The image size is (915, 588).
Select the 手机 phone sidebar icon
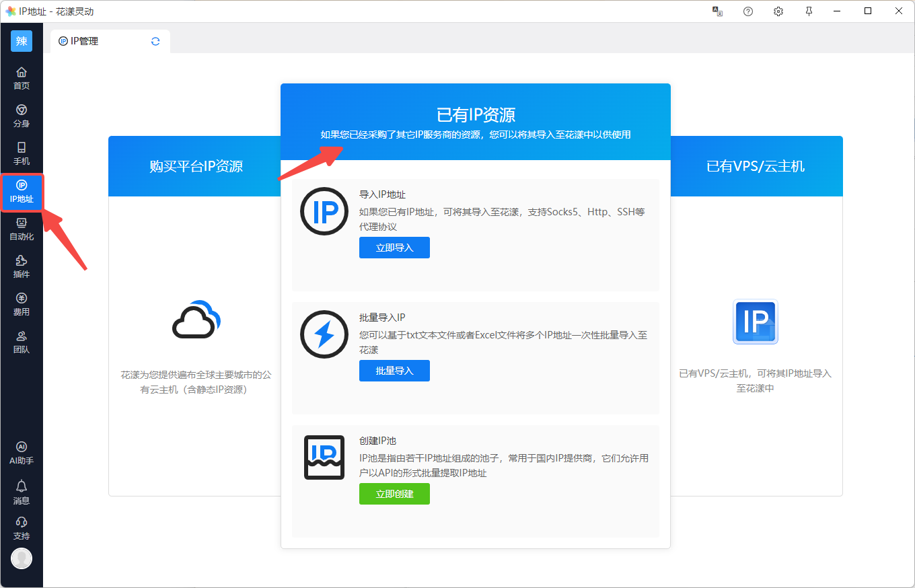22,153
